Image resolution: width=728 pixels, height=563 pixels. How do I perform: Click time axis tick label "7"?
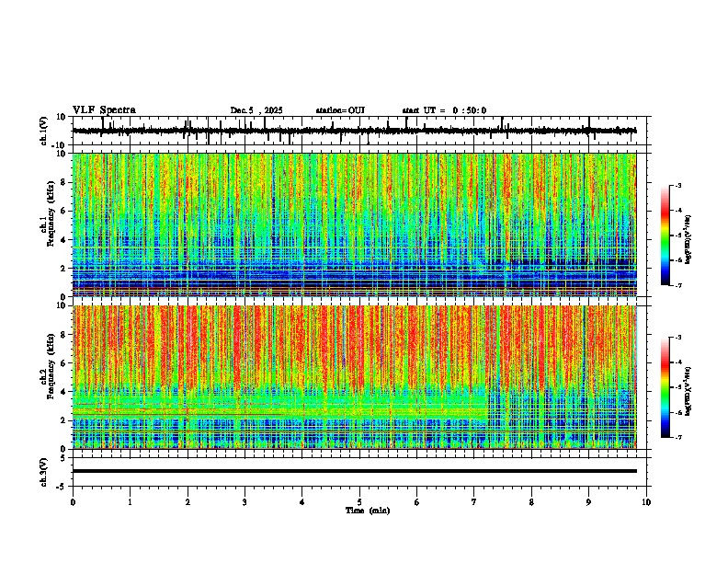point(474,502)
